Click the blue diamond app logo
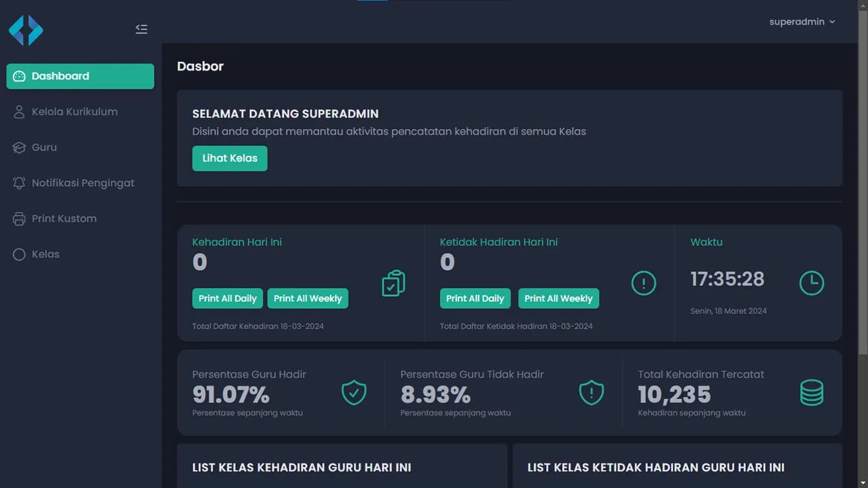Screen dimensions: 868x488 (x=26, y=30)
